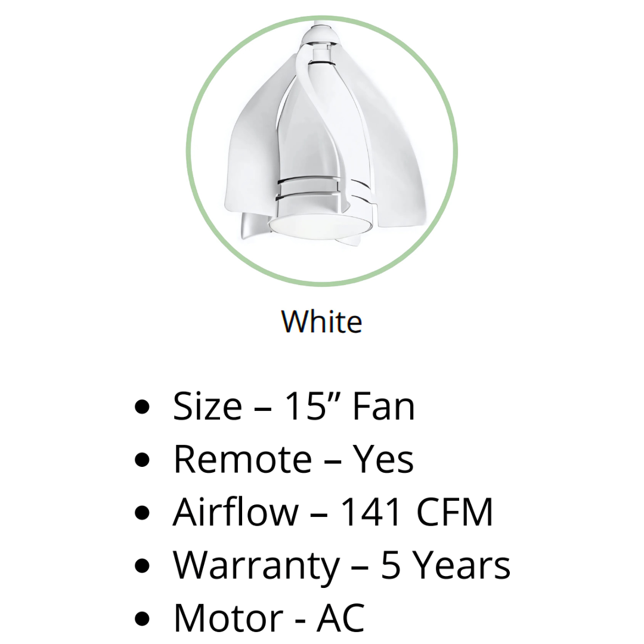Click the bullet beside the Airflow line
The height and width of the screenshot is (644, 644).
142,512
